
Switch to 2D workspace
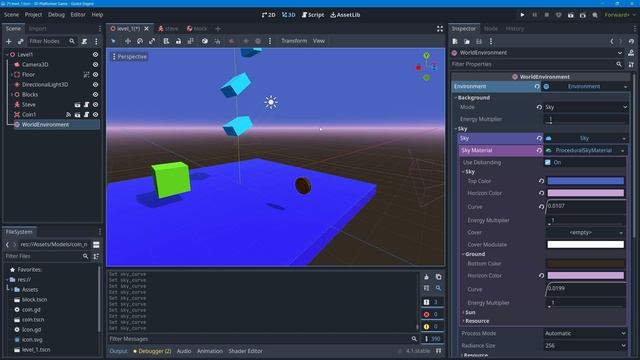pyautogui.click(x=269, y=15)
